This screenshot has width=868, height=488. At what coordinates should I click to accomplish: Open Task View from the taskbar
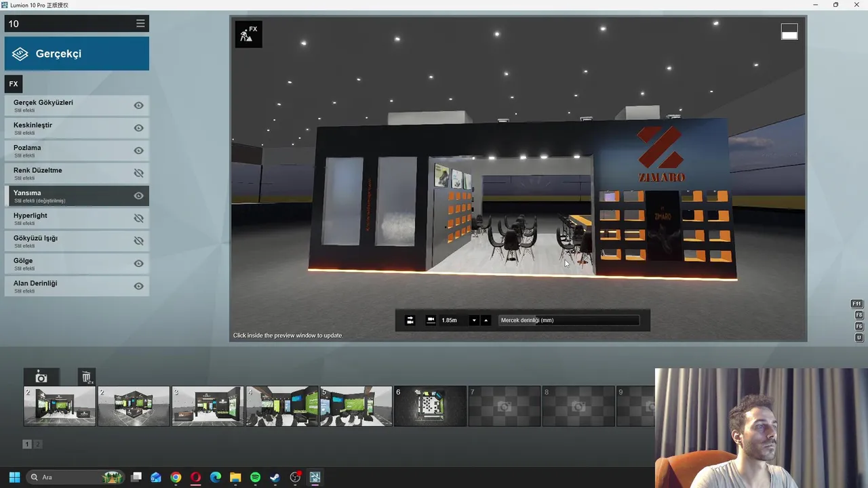(136, 477)
